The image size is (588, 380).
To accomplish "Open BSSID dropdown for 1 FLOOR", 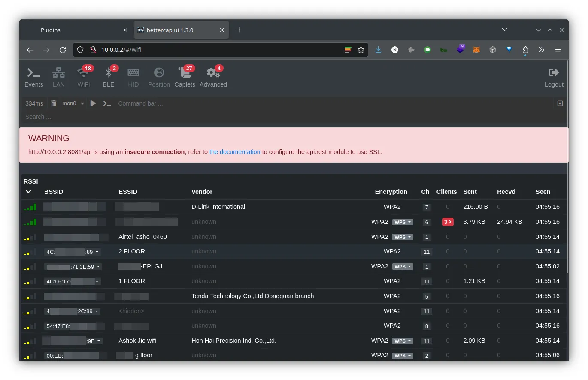I will click(73, 281).
